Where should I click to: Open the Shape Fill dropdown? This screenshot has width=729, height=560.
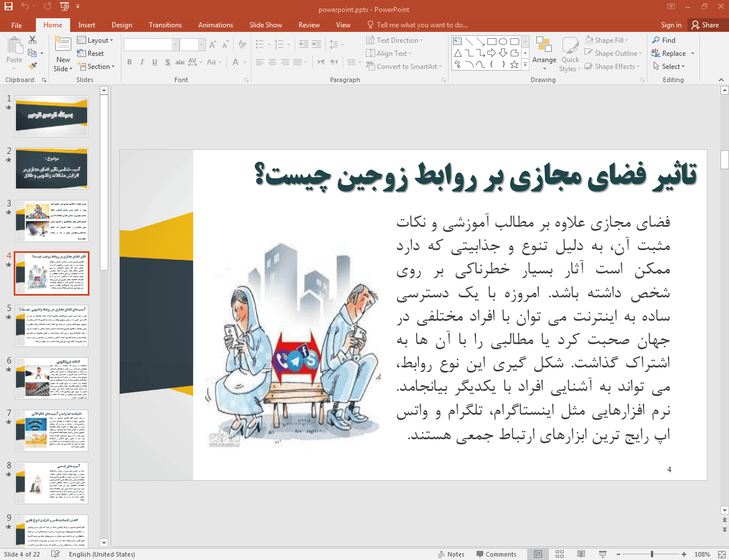tap(606, 40)
